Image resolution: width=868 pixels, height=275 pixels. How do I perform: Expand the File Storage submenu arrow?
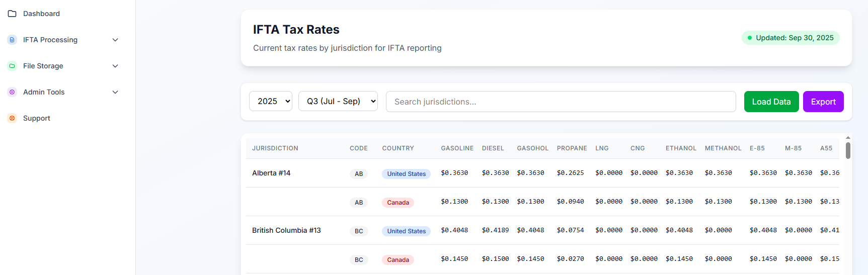[x=115, y=66]
